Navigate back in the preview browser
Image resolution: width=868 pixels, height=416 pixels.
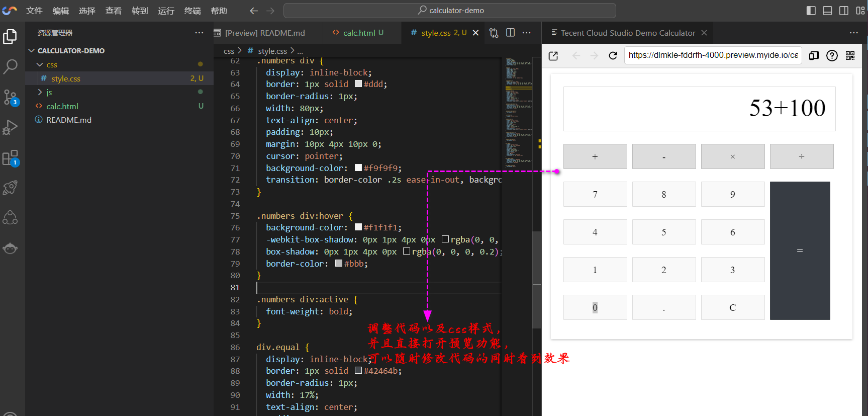tap(576, 56)
